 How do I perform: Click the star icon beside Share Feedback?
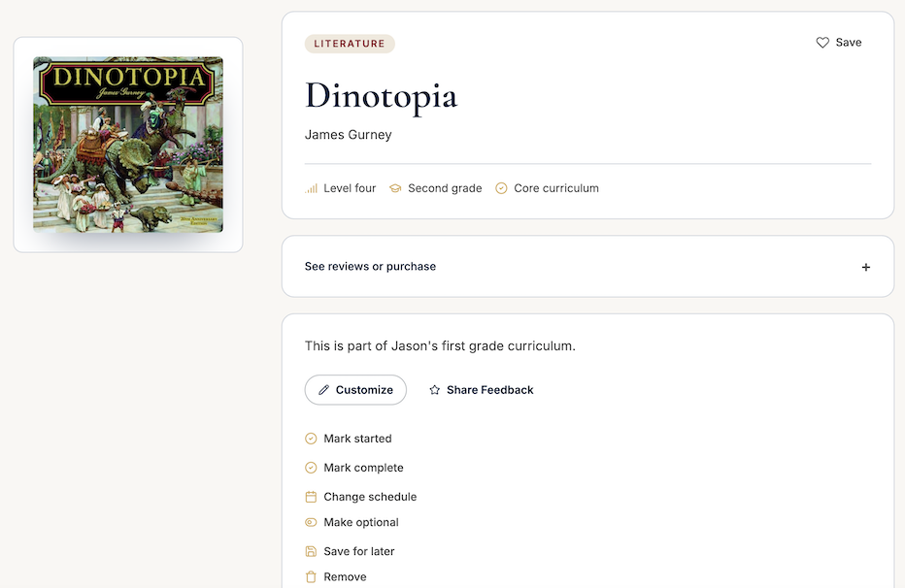pos(435,390)
